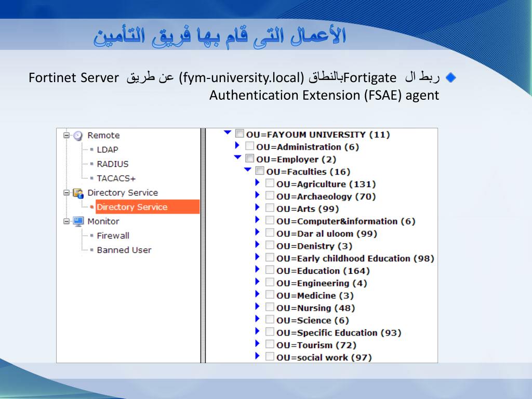Collapse the OU=FAYOUM UNIVERSITY arrow

228,132
